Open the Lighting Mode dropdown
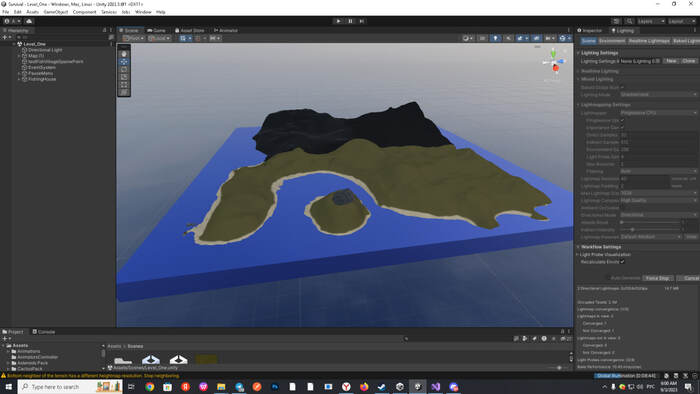Image resolution: width=700 pixels, height=394 pixels. (658, 95)
